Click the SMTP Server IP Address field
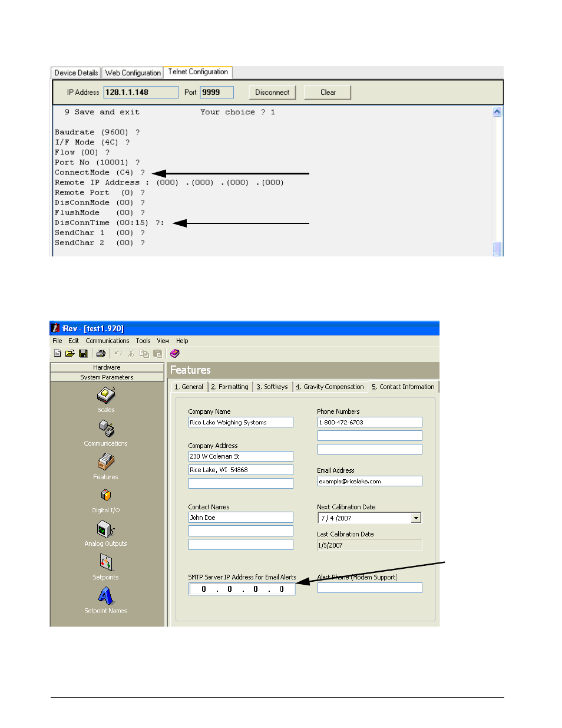Screen dimensions: 562x728 click(x=242, y=589)
